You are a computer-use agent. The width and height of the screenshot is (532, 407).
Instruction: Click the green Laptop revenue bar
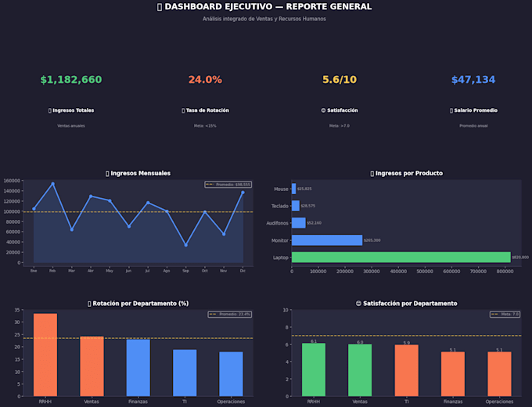point(401,258)
